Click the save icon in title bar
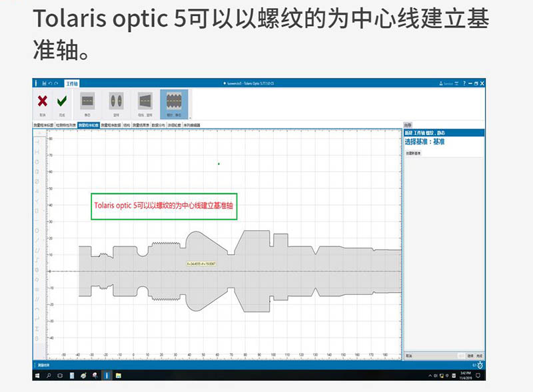 [44, 83]
